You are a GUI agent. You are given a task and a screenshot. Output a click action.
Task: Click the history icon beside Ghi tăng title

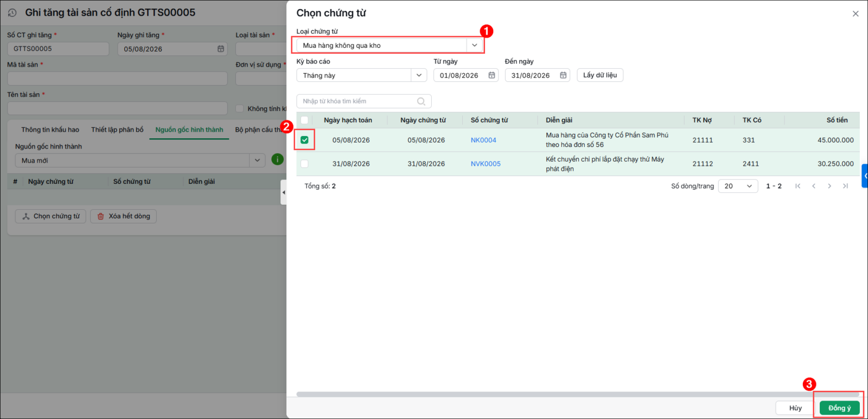coord(12,12)
